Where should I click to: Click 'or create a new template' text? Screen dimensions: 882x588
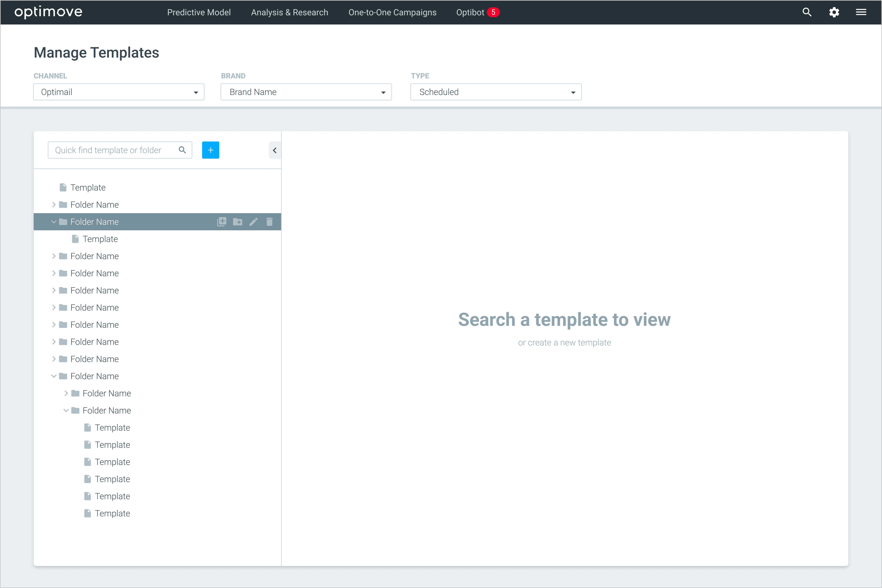pyautogui.click(x=564, y=342)
